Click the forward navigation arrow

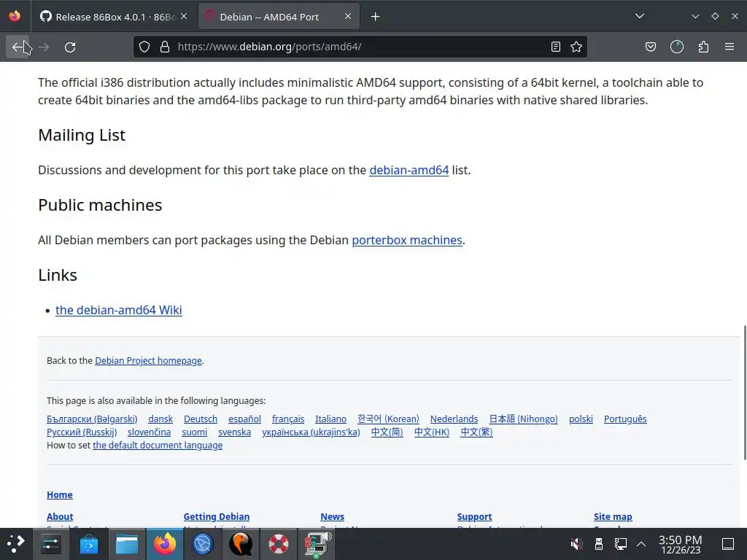coord(44,47)
